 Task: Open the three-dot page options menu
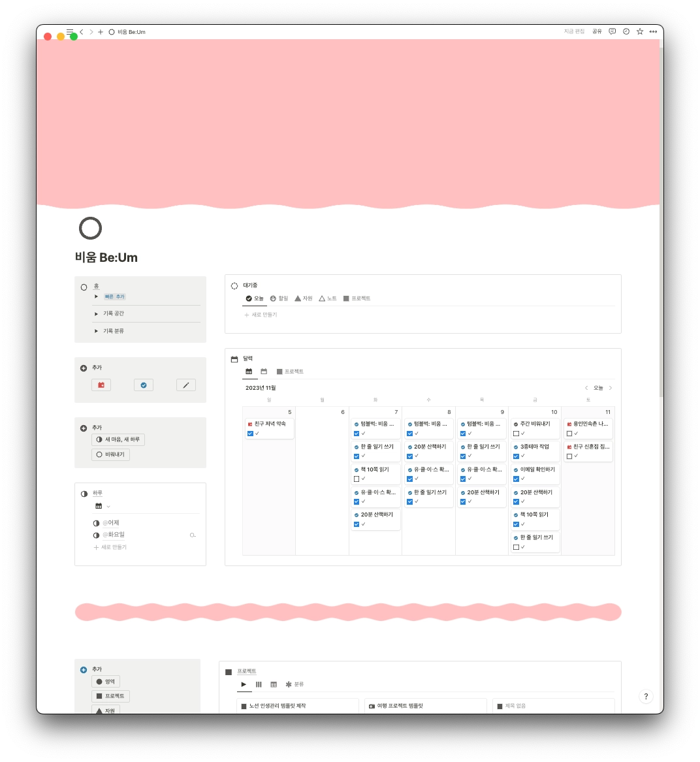click(x=653, y=31)
